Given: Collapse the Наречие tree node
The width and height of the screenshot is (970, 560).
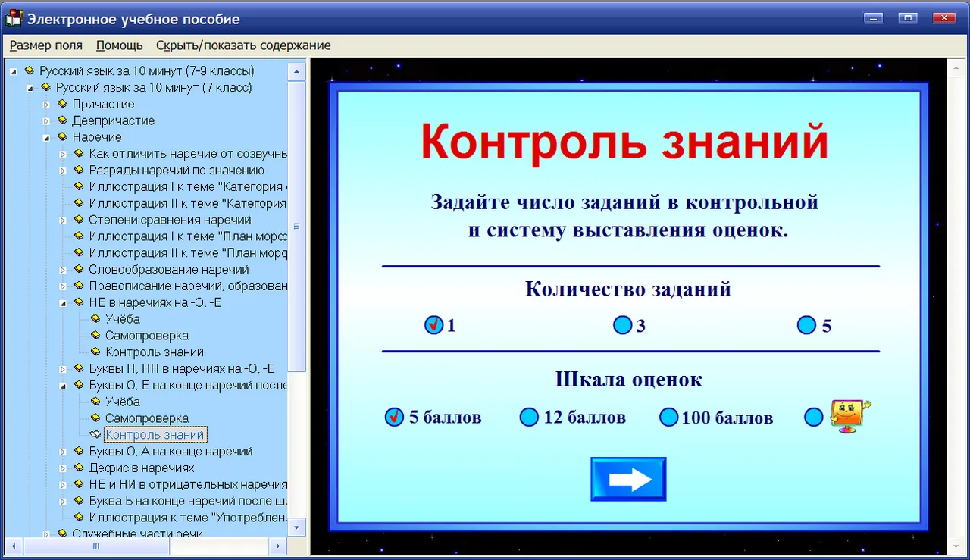Looking at the screenshot, I should point(46,138).
